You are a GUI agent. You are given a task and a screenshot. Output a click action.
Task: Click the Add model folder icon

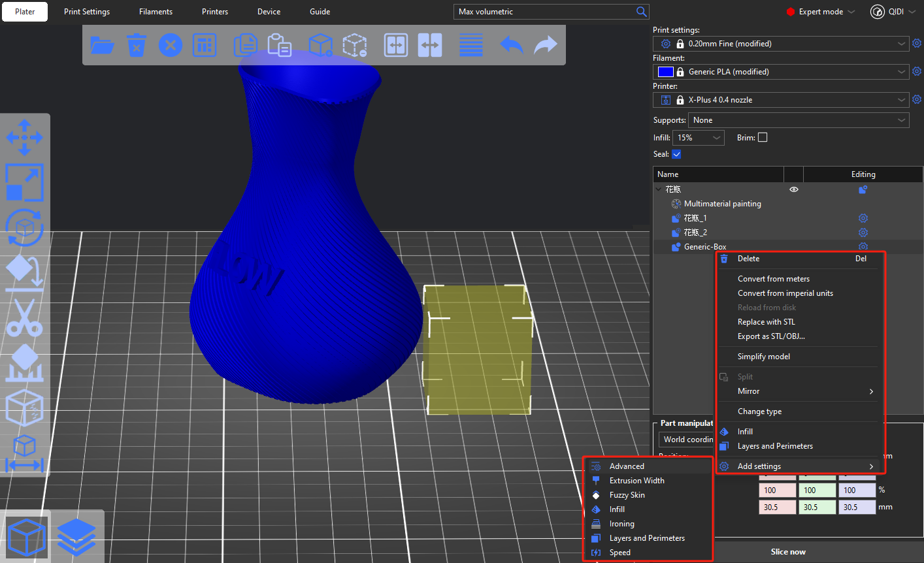point(103,45)
